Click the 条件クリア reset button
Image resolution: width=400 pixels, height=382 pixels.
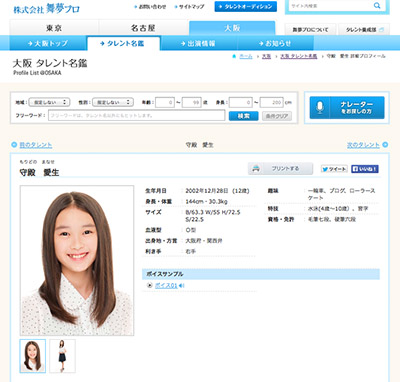277,116
